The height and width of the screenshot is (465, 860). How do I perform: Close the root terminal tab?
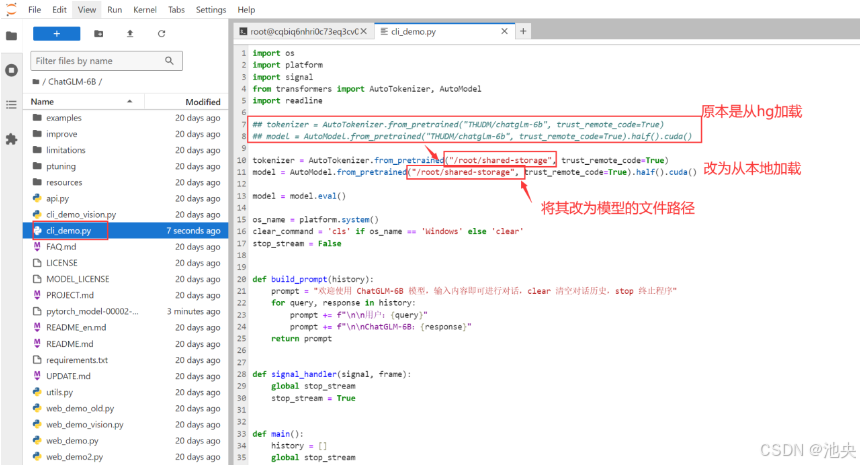tap(364, 32)
